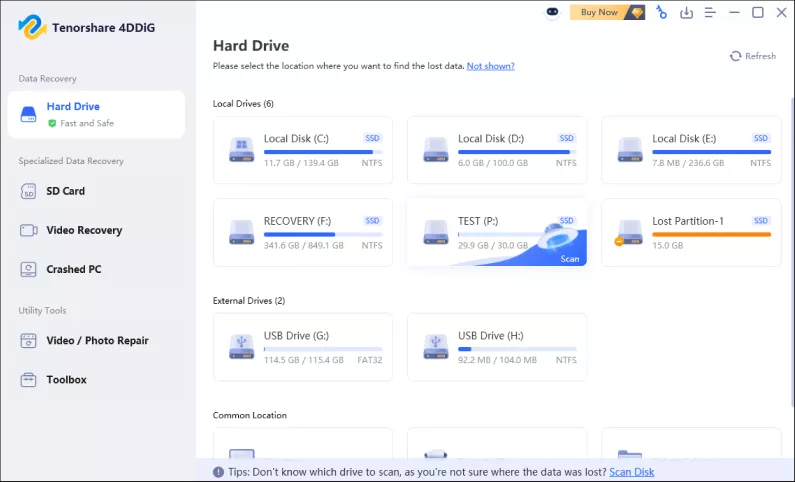Click 'Local Drives (6)' heading
The width and height of the screenshot is (795, 482).
(243, 104)
